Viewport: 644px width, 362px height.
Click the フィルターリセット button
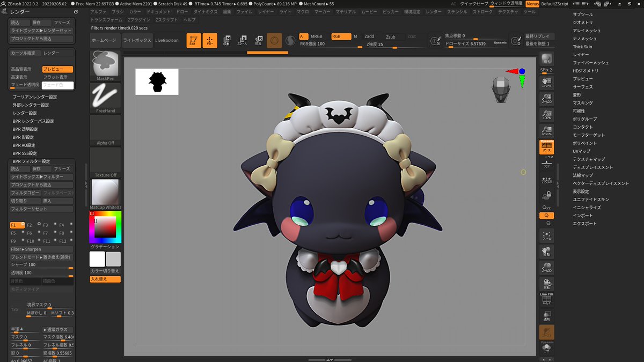click(x=41, y=209)
